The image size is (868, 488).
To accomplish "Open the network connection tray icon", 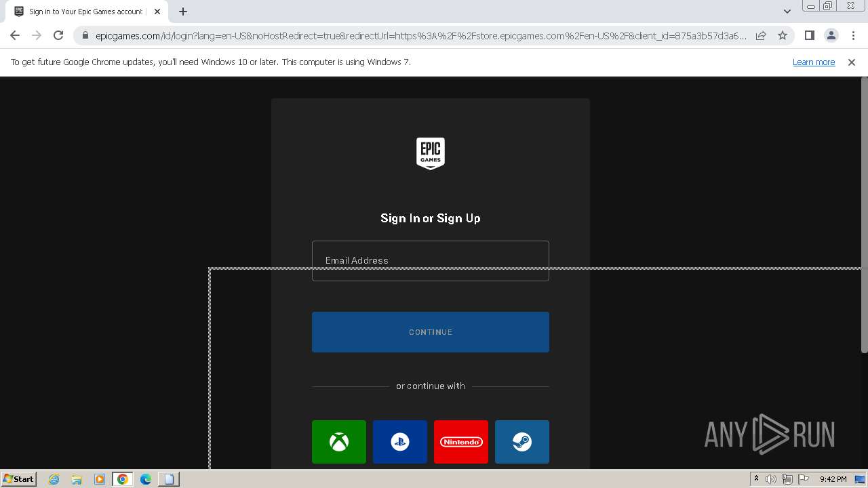I will [x=787, y=479].
